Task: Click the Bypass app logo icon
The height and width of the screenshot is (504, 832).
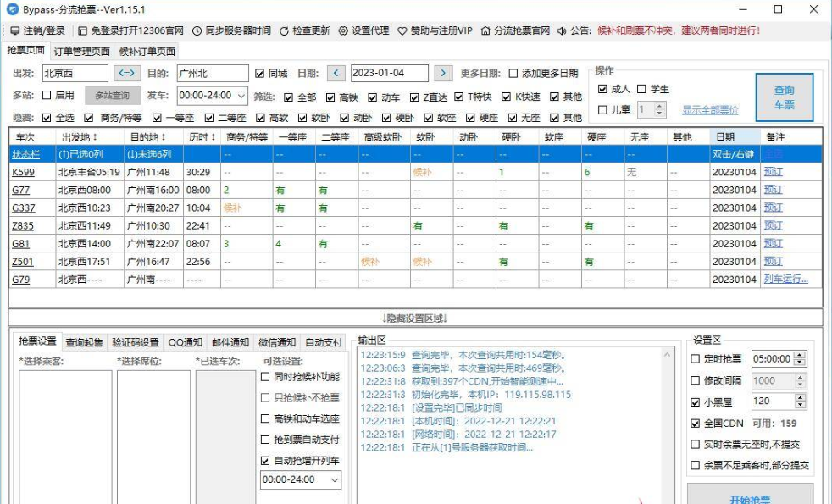Action: pyautogui.click(x=12, y=9)
